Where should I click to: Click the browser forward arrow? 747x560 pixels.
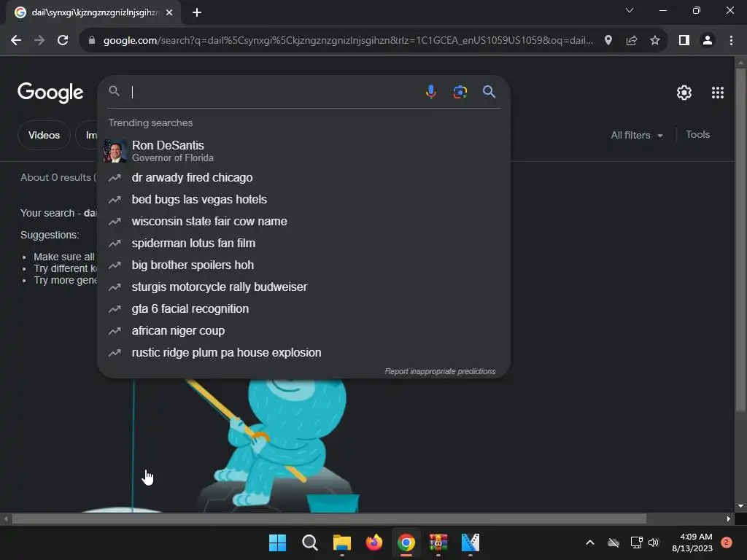tap(39, 41)
